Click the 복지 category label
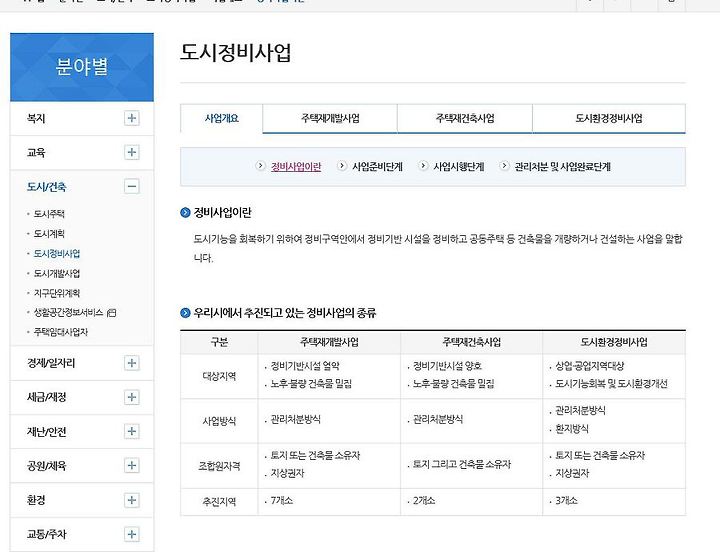Image resolution: width=720 pixels, height=552 pixels. (36, 118)
